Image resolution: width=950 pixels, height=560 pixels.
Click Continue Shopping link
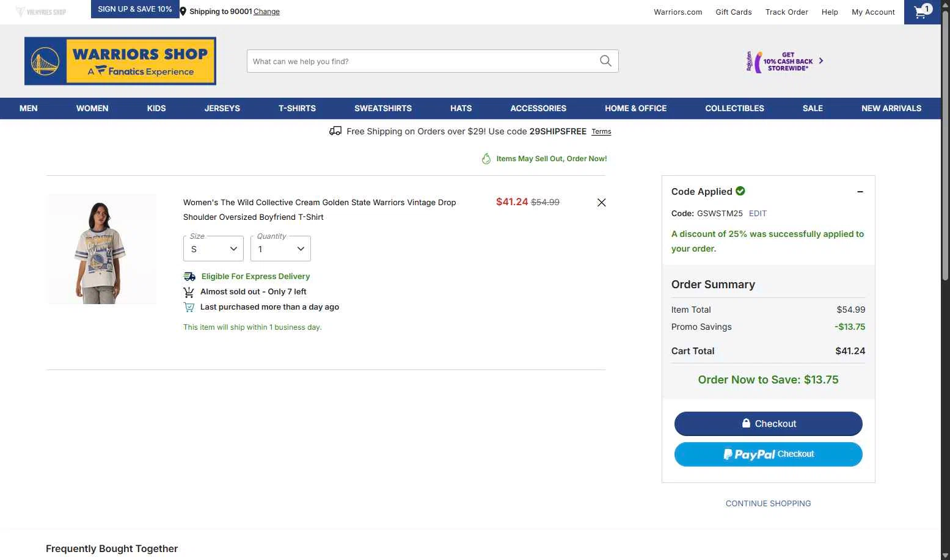(768, 504)
